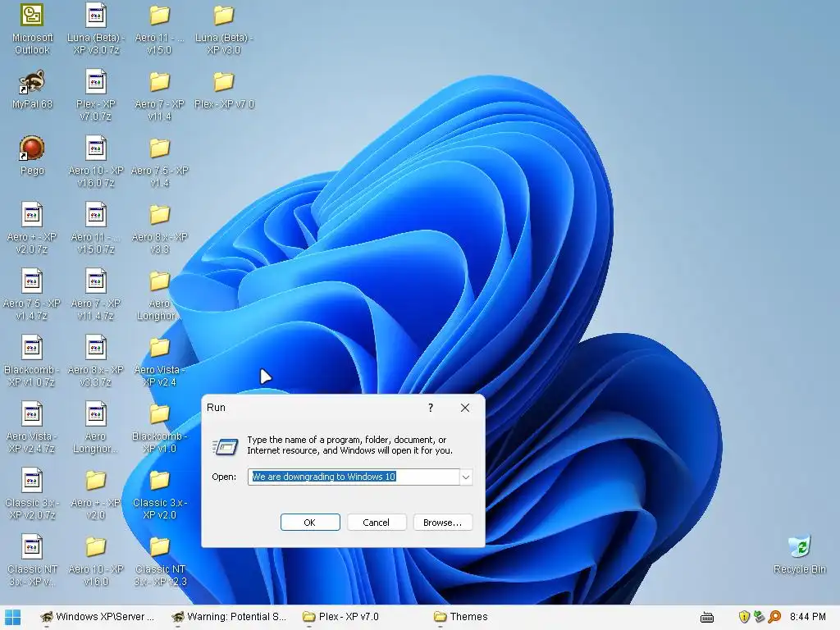840x630 pixels.
Task: Switch to the Themes taskbar window
Action: (461, 617)
